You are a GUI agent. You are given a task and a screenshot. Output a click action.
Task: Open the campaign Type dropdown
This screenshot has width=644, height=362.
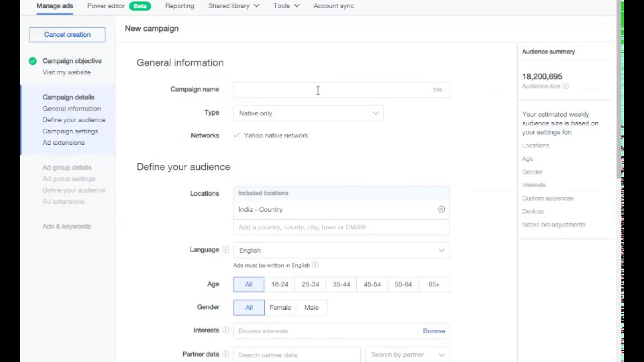(x=308, y=113)
